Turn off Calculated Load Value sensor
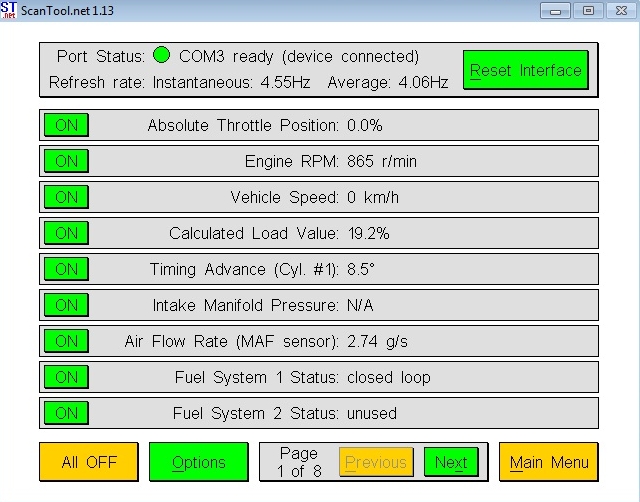This screenshot has width=640, height=502. 66,233
